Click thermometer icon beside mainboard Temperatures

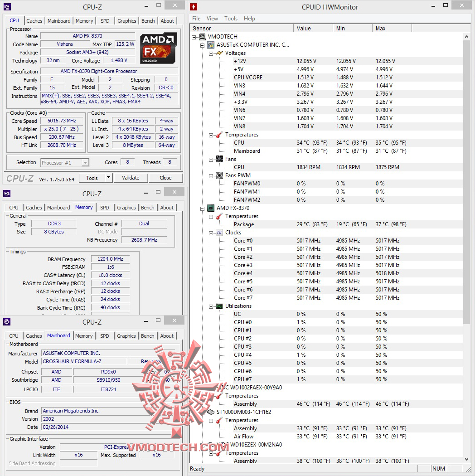pyautogui.click(x=219, y=135)
